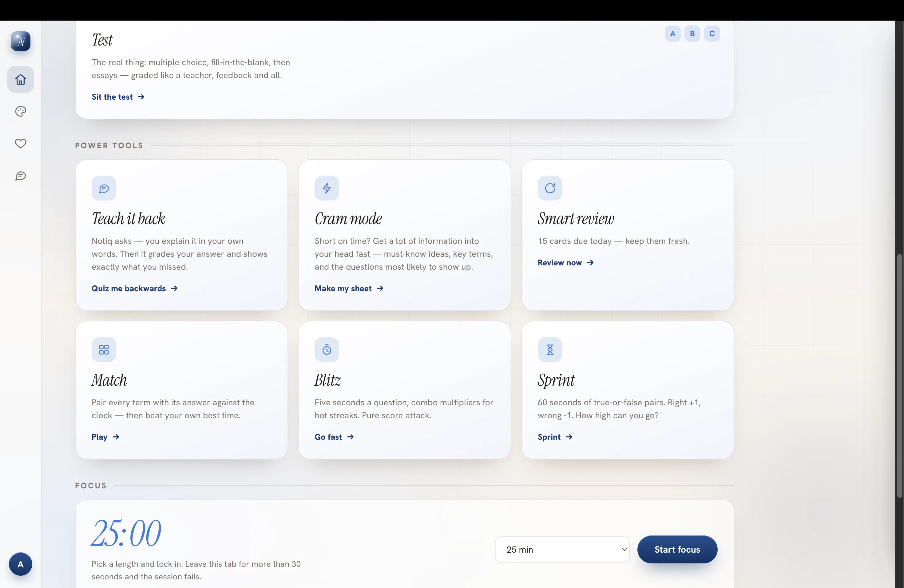Click the Cram mode heading
This screenshot has height=588, width=904.
tap(348, 219)
